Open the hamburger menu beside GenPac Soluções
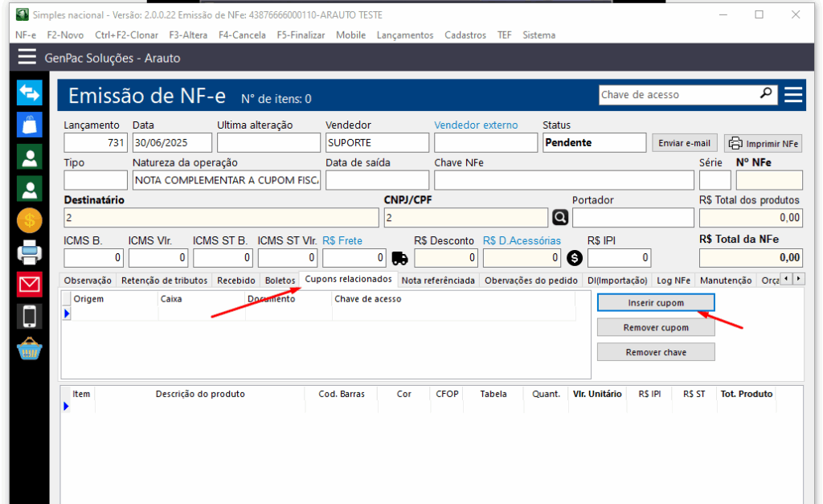Screen dimensions: 823x504 (27, 57)
